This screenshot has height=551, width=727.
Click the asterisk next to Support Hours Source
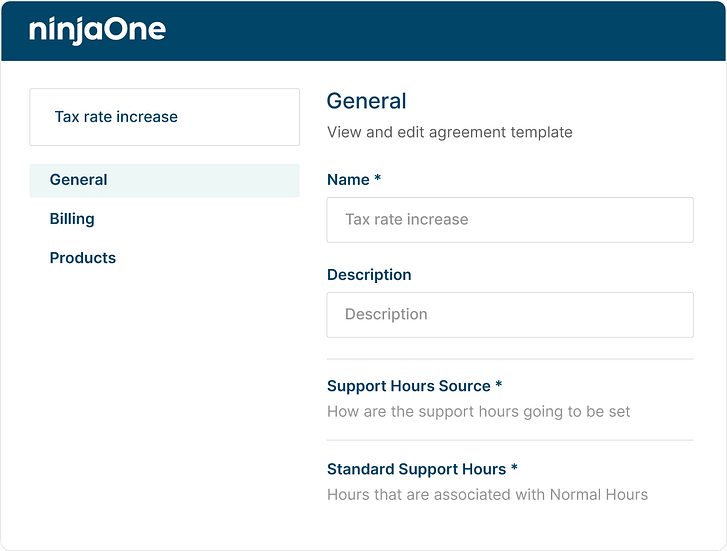[499, 384]
